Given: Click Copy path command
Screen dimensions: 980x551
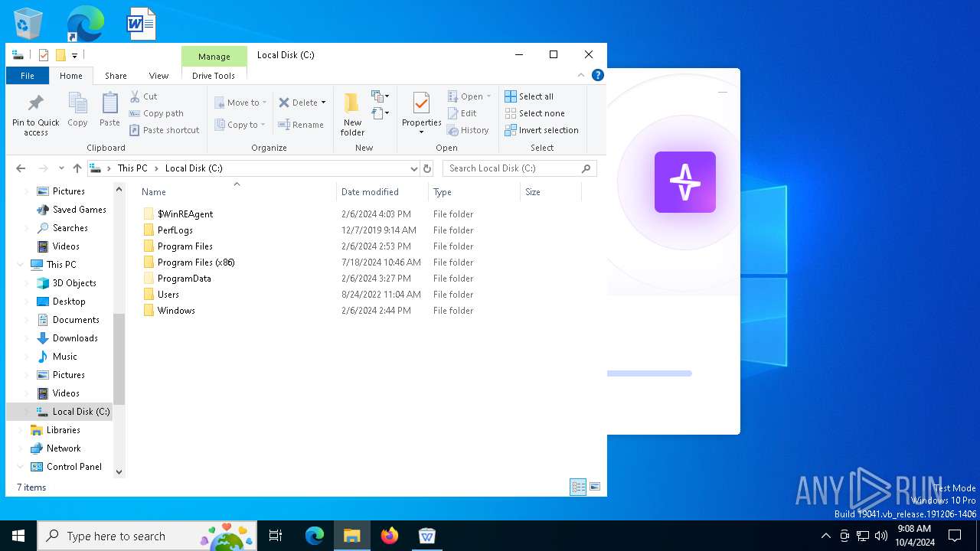Looking at the screenshot, I should (156, 113).
